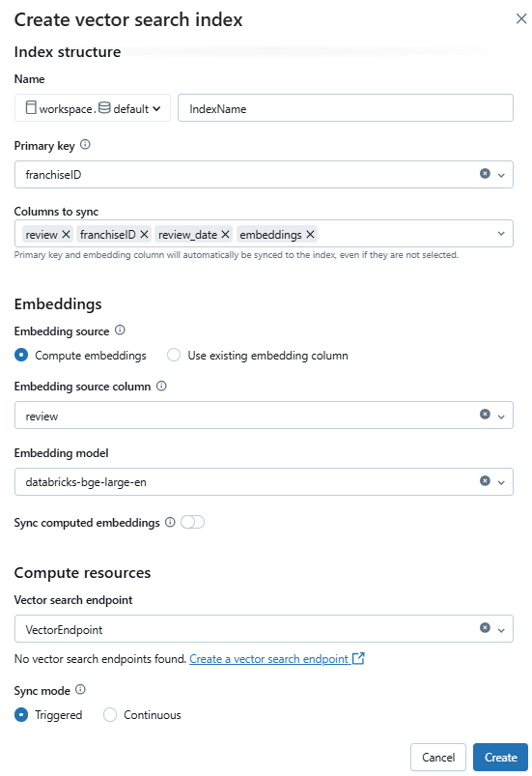Toggle Sync computed embeddings switch
Image resolution: width=532 pixels, height=776 pixels.
[x=192, y=522]
